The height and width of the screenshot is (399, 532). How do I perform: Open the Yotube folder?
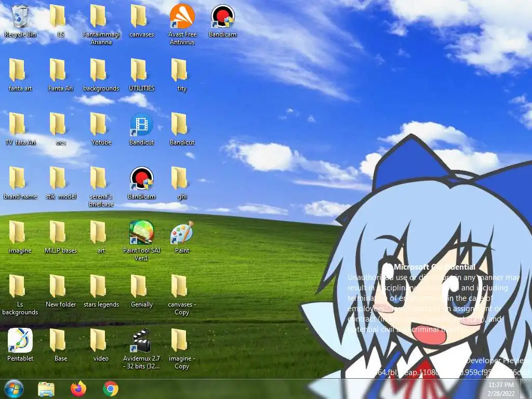coord(101,129)
